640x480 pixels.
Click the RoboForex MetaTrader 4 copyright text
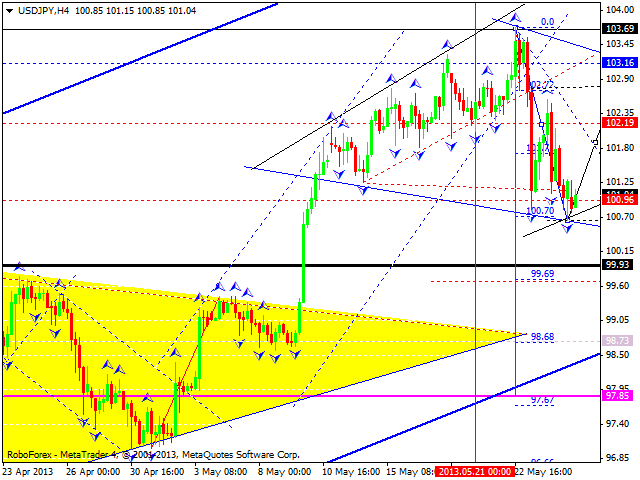(153, 454)
